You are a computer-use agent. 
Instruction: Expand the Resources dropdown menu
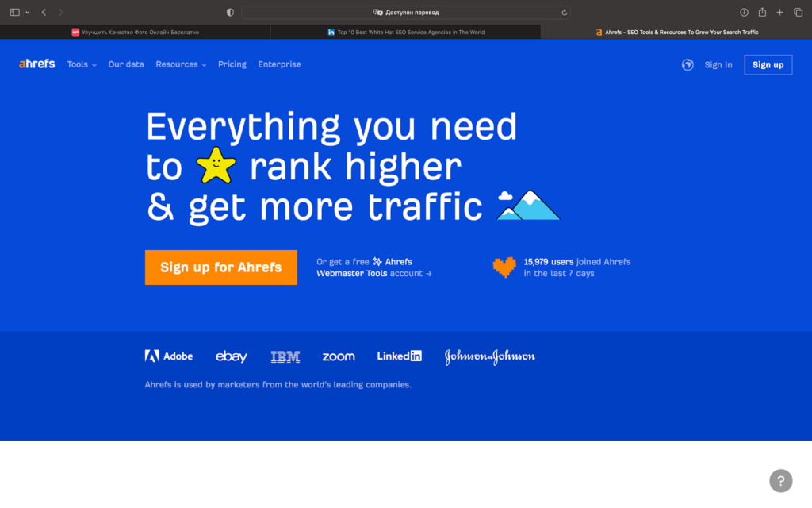[x=181, y=65]
